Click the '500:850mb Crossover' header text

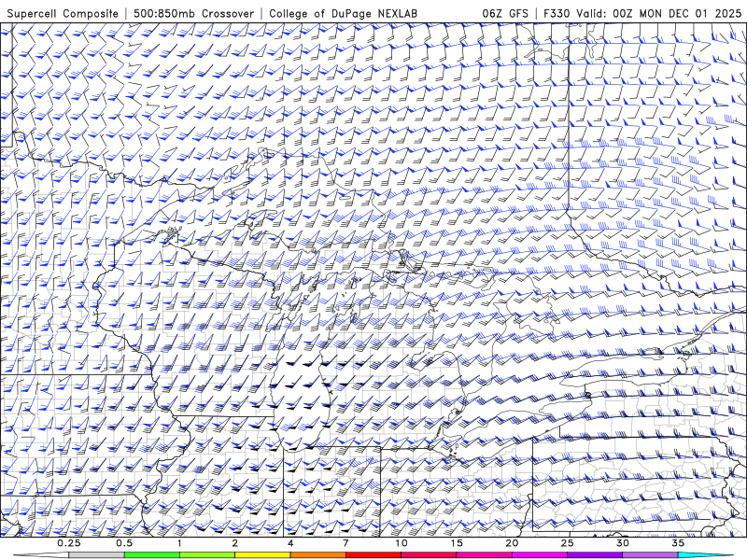(x=194, y=13)
